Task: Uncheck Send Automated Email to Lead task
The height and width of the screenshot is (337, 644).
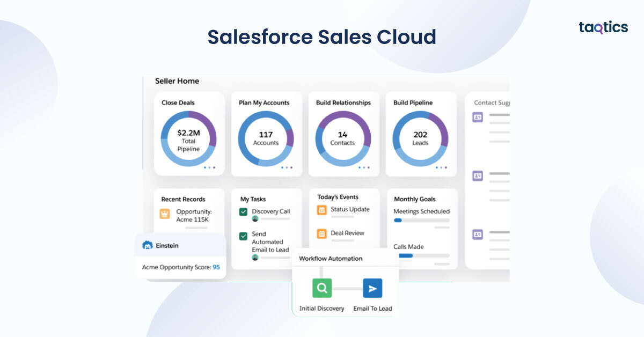Action: point(243,235)
